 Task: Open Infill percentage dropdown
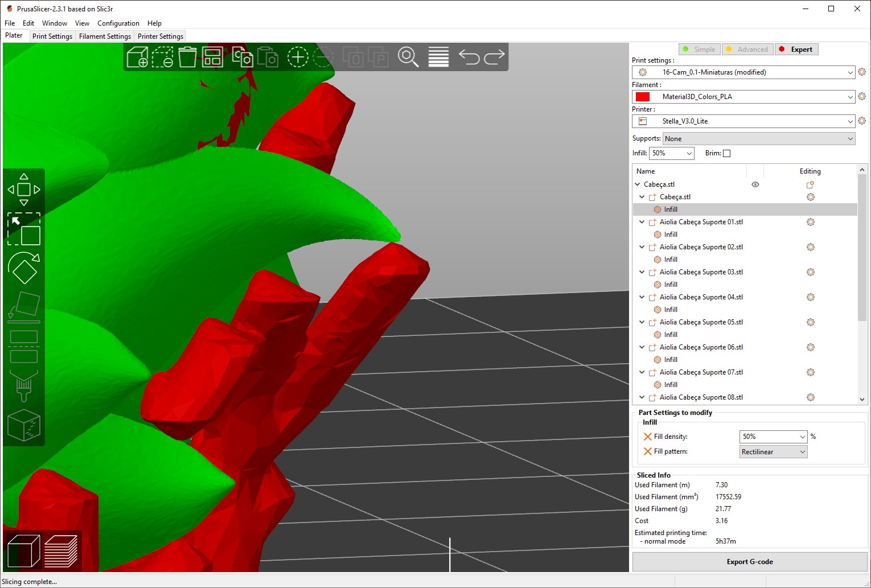pyautogui.click(x=672, y=153)
